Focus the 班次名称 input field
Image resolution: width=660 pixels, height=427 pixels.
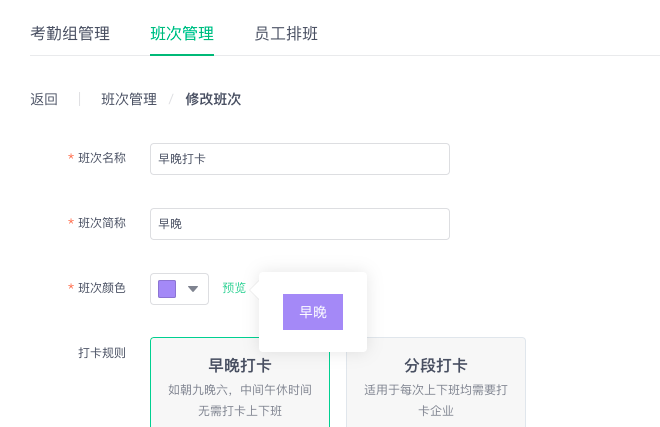point(300,159)
